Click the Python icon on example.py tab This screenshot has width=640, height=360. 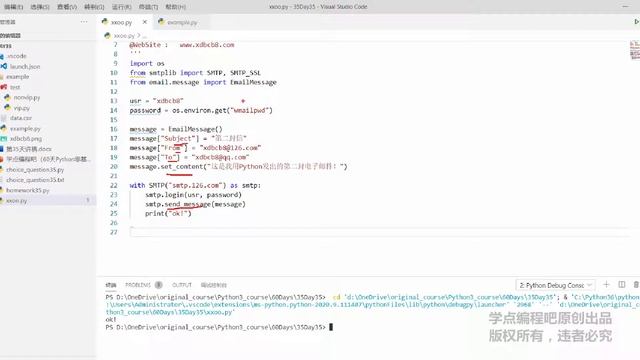click(161, 22)
